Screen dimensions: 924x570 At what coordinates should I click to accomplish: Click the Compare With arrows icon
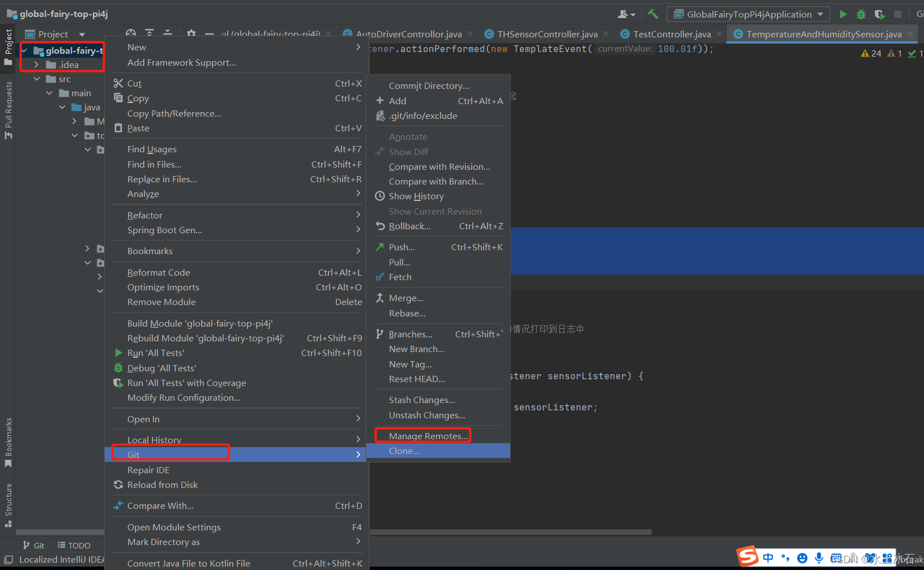(118, 505)
